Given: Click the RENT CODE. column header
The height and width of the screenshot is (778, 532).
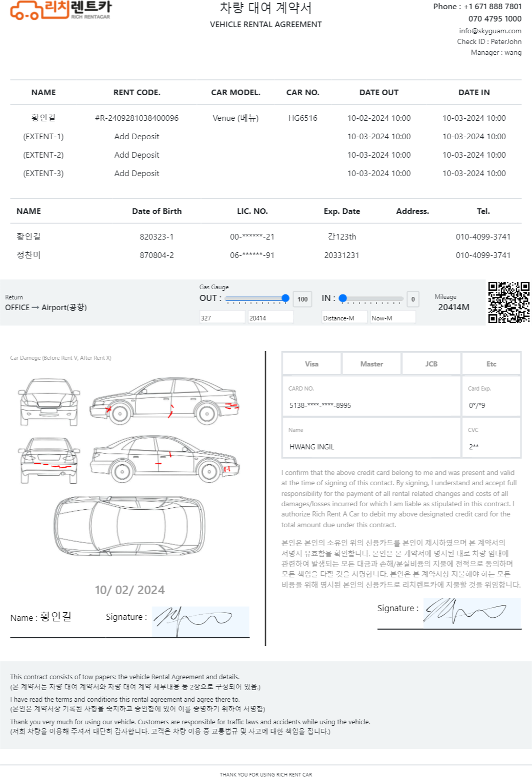Looking at the screenshot, I should click(x=137, y=93).
